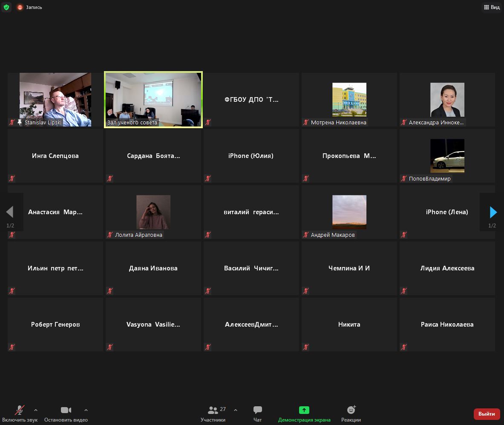Select the ПоповВладимир participant tile
504x425 pixels.
[447, 156]
